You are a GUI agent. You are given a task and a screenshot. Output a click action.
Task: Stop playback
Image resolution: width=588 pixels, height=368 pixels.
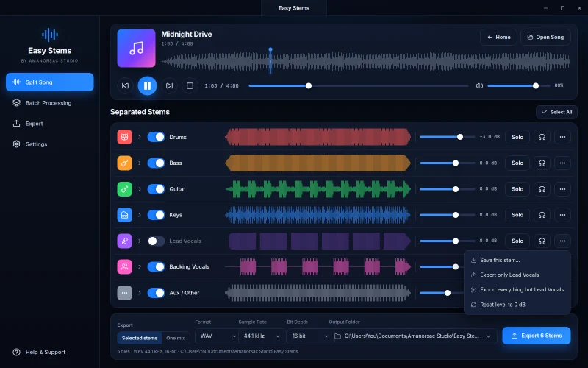click(190, 85)
